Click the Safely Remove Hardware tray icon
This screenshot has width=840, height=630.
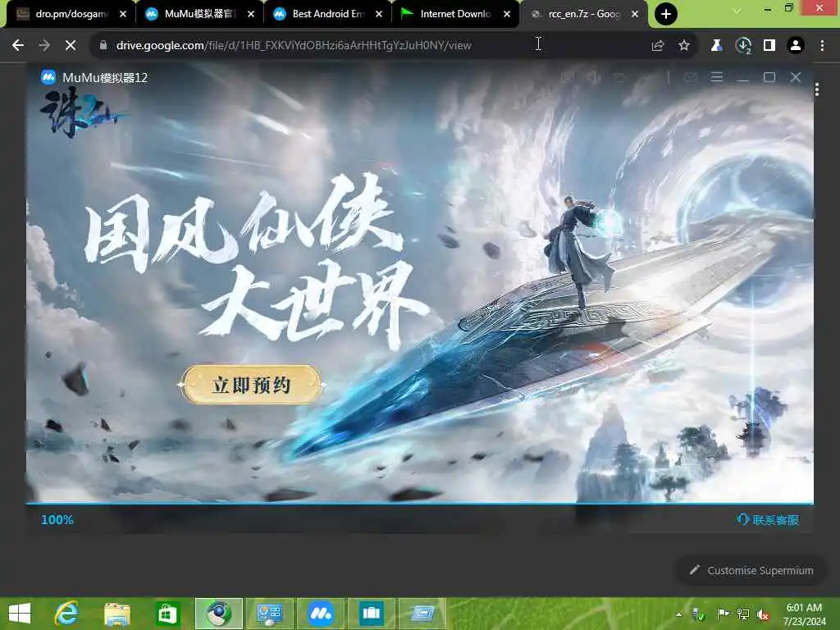point(699,614)
